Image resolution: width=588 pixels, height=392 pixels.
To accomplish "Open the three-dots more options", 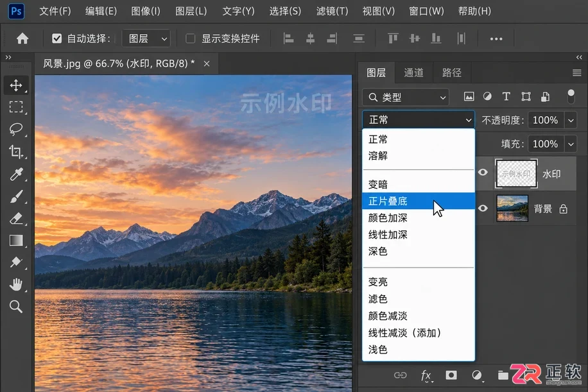I will click(x=496, y=39).
